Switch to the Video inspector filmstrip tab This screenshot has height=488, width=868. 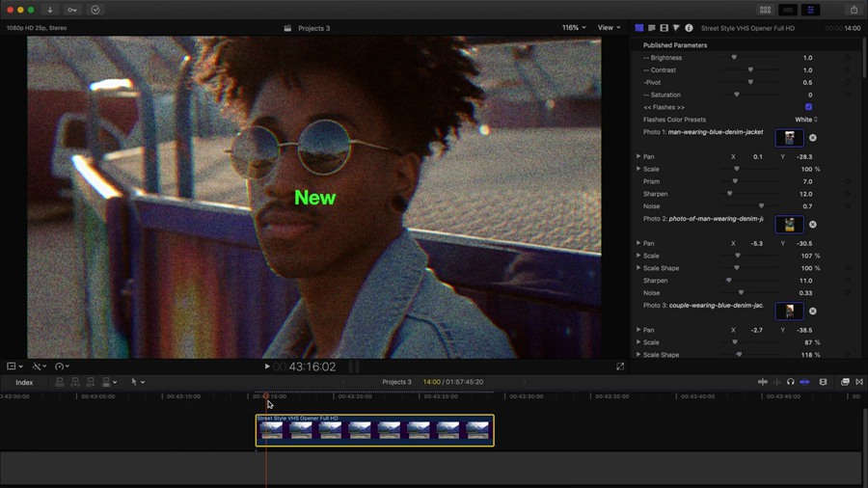(x=664, y=28)
